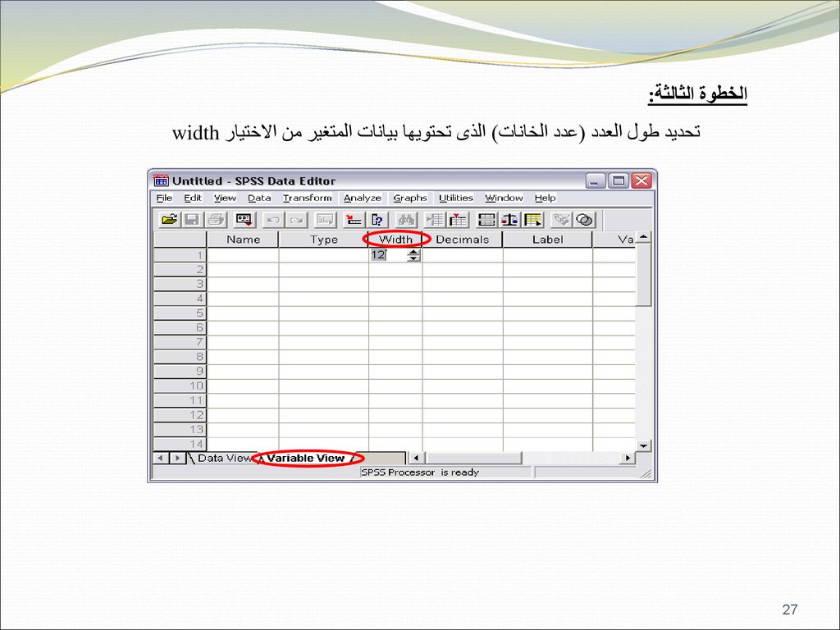Click the horizontal scrollbar thumb
The image size is (840, 630).
point(472,458)
